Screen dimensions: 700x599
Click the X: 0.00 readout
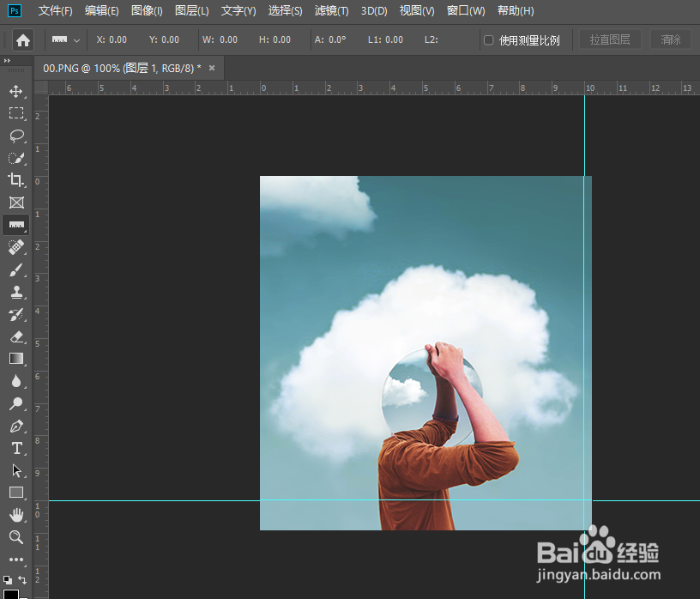pyautogui.click(x=112, y=39)
